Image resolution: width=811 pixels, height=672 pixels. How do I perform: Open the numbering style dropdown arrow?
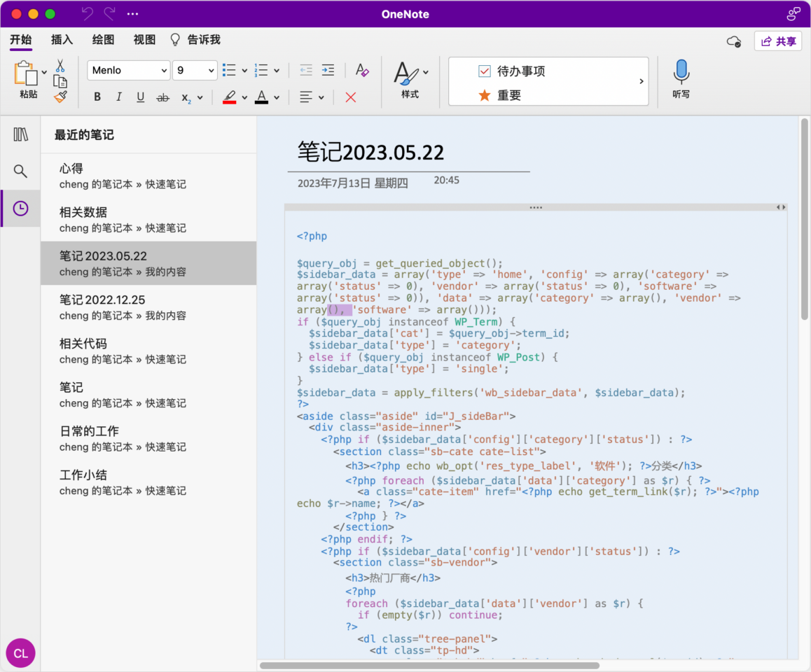277,71
